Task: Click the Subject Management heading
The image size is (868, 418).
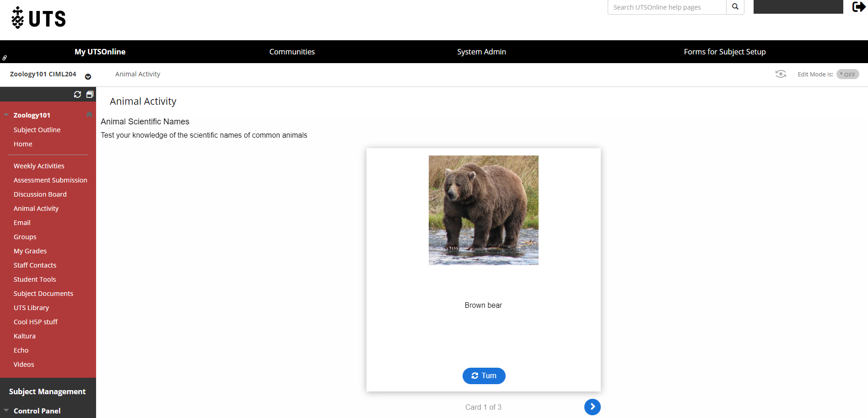Action: (x=47, y=391)
